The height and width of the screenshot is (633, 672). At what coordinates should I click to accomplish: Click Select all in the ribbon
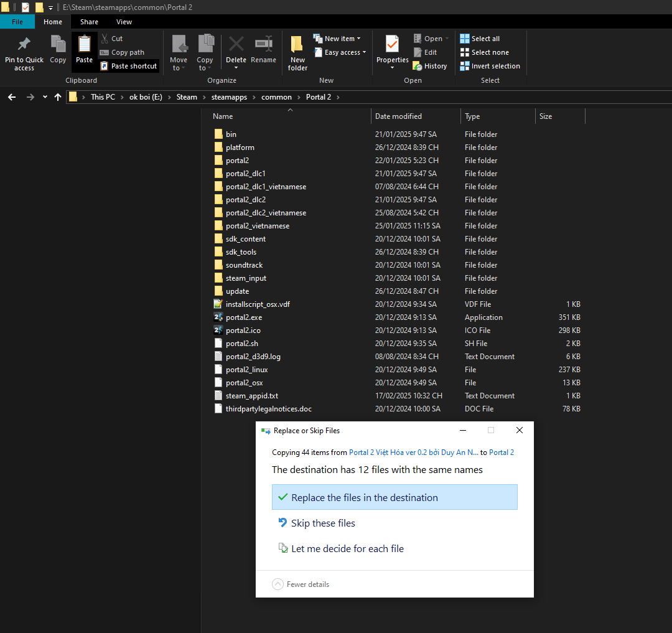pyautogui.click(x=480, y=39)
